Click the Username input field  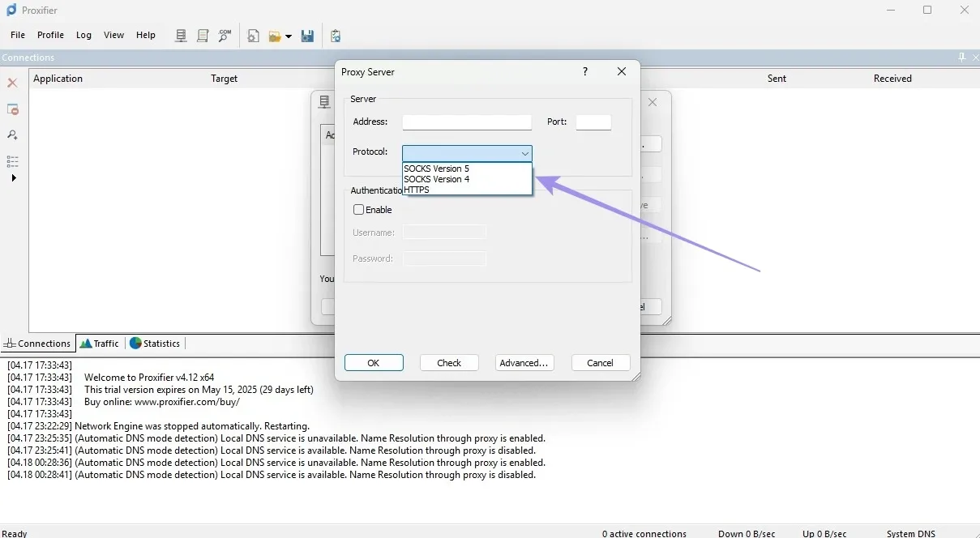click(444, 233)
